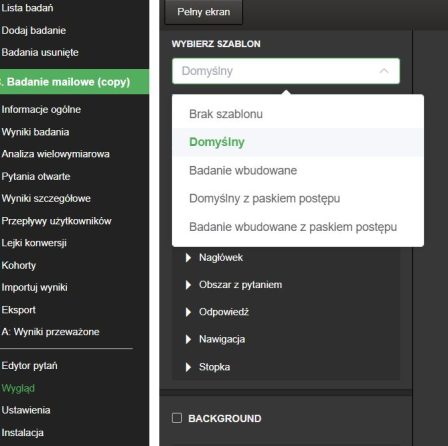Screen dimensions: 448x446
Task: Click the Pełny ekran button
Action: [204, 12]
